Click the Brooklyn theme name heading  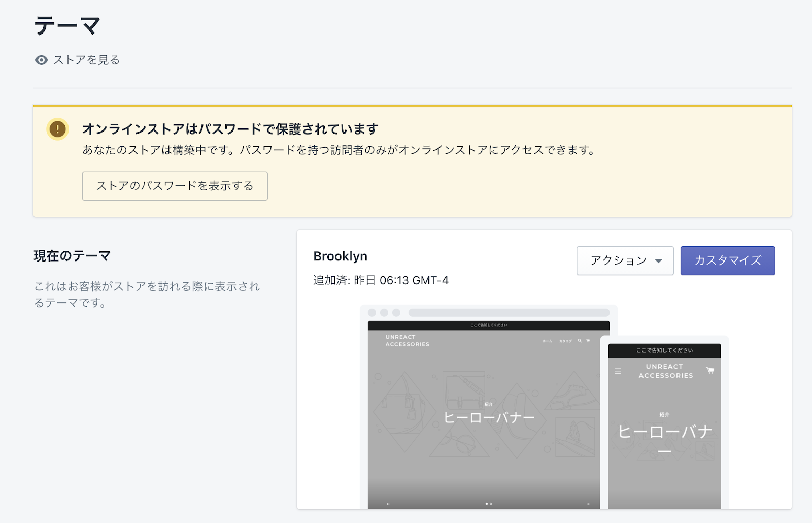point(340,256)
